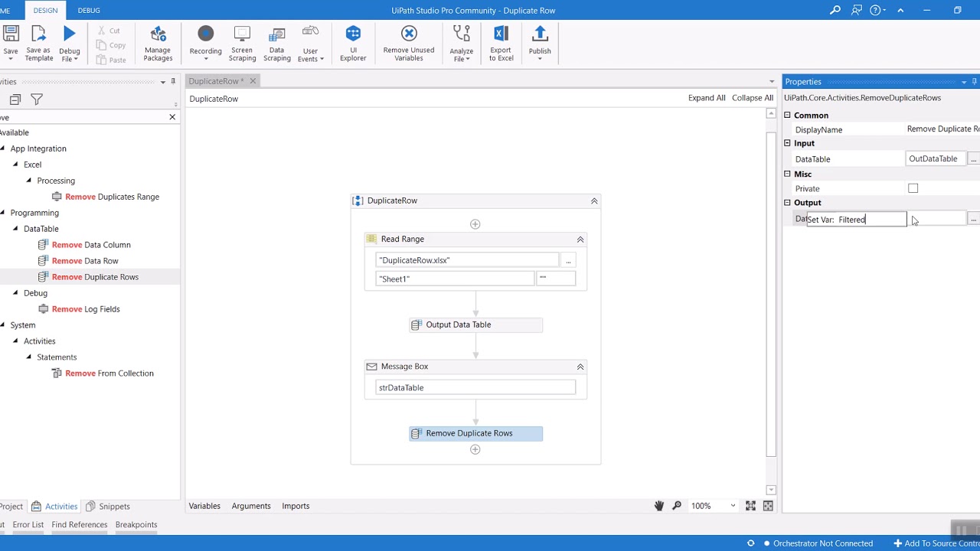Image resolution: width=980 pixels, height=551 pixels.
Task: Open User Events menu
Action: (x=310, y=43)
